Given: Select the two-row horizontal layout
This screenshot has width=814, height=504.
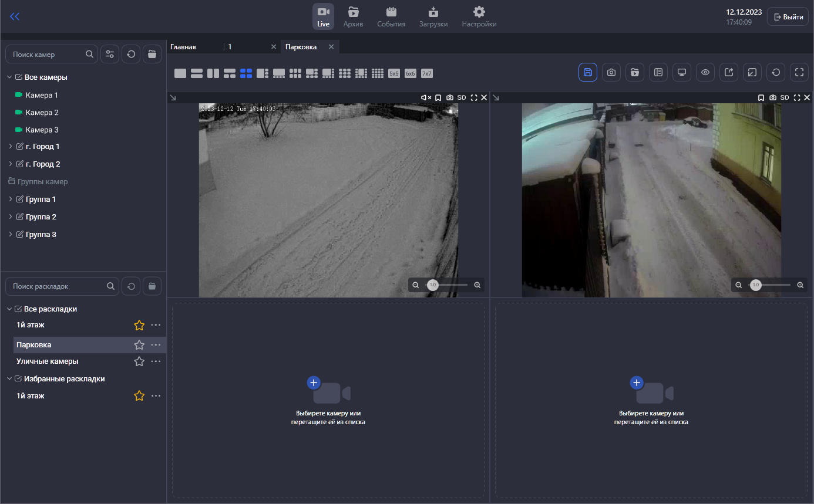Looking at the screenshot, I should [197, 73].
